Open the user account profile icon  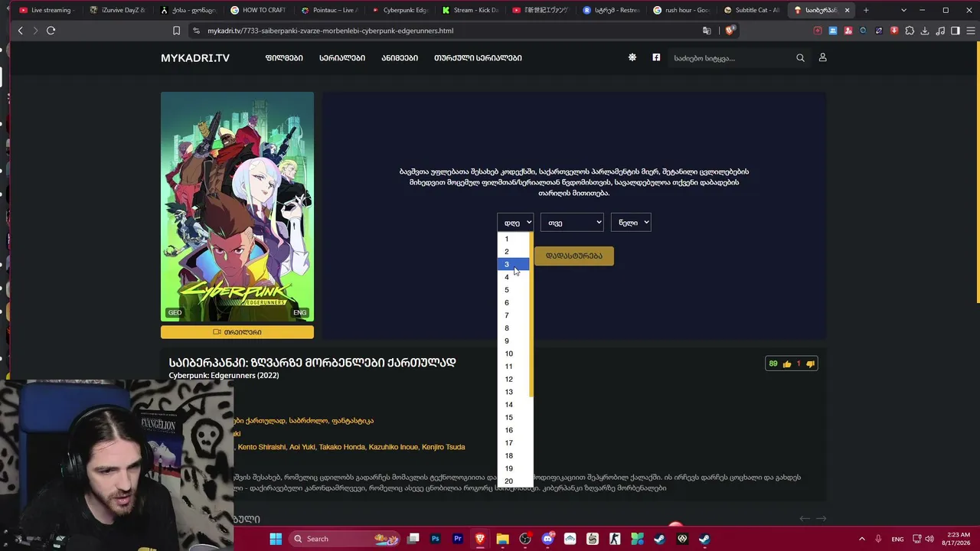823,57
